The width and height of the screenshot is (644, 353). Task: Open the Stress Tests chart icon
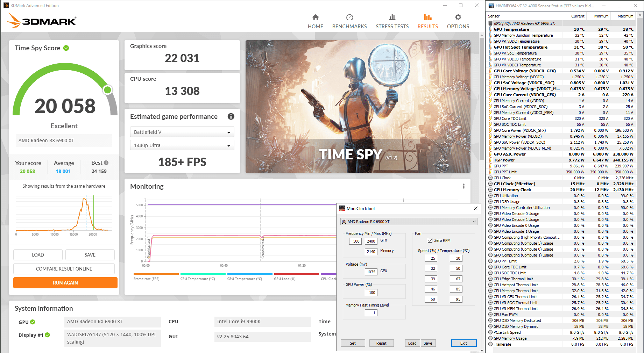coord(392,17)
